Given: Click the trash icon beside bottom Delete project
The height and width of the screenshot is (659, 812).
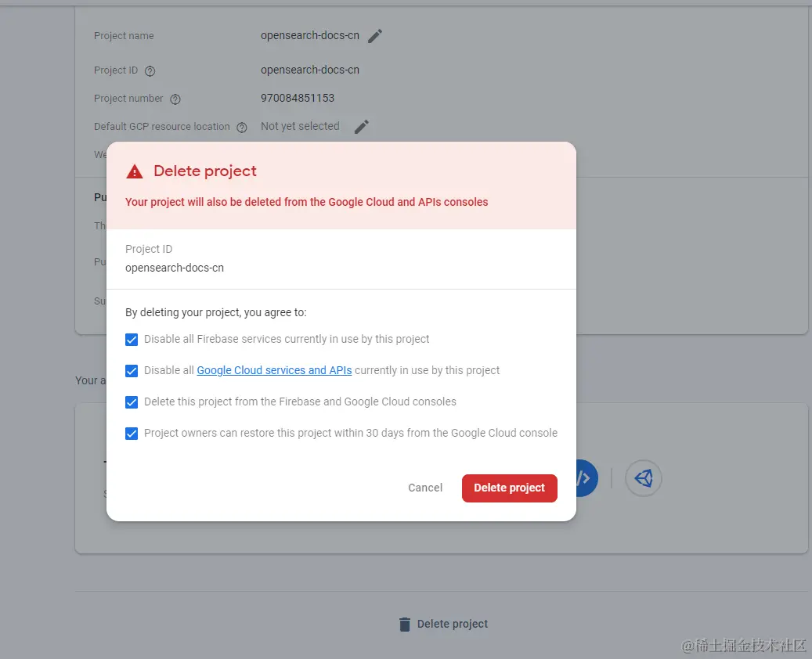Looking at the screenshot, I should tap(404, 624).
